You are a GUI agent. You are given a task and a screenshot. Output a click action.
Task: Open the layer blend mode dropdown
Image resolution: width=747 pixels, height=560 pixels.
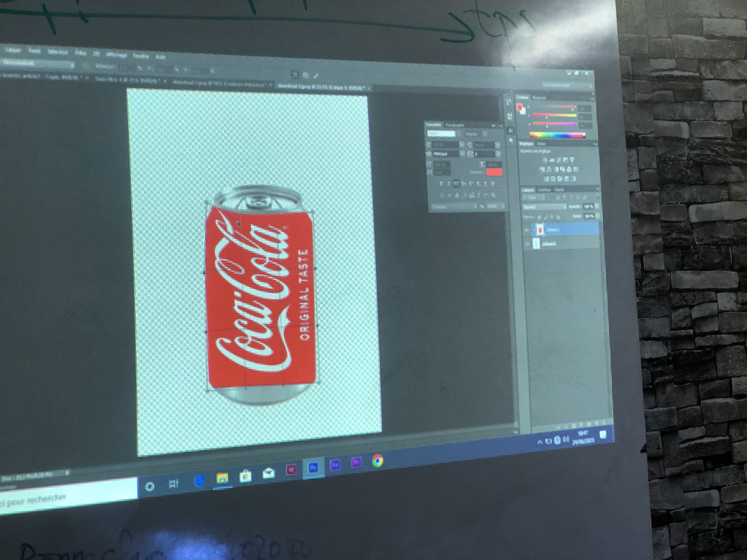543,207
